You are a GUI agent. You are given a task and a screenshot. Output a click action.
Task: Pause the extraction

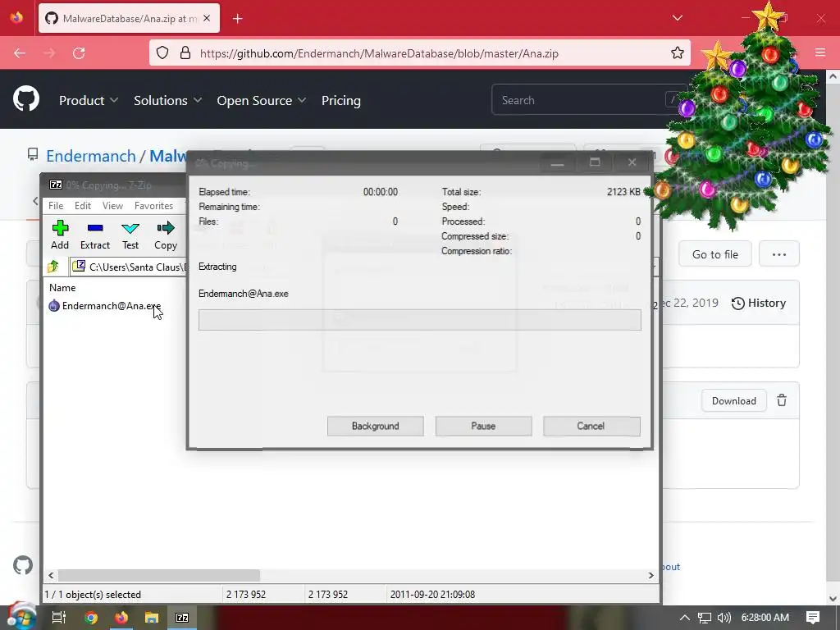pos(483,426)
